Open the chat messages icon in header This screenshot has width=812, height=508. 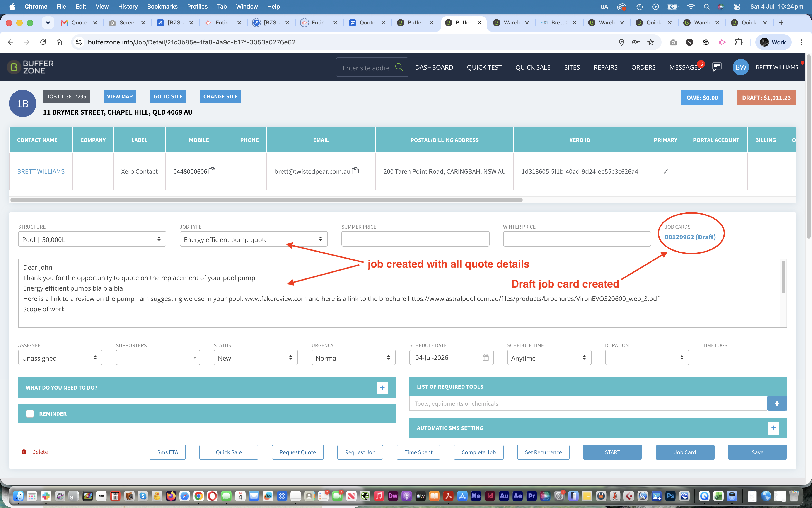(717, 67)
